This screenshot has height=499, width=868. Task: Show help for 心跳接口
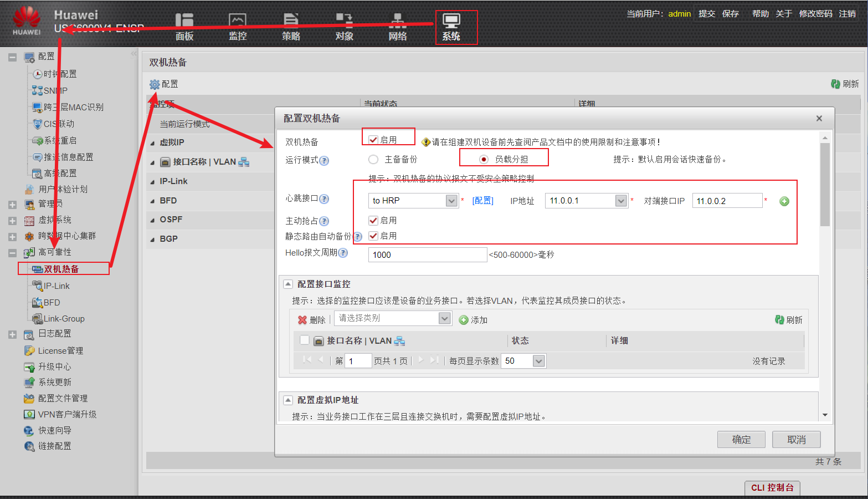325,198
